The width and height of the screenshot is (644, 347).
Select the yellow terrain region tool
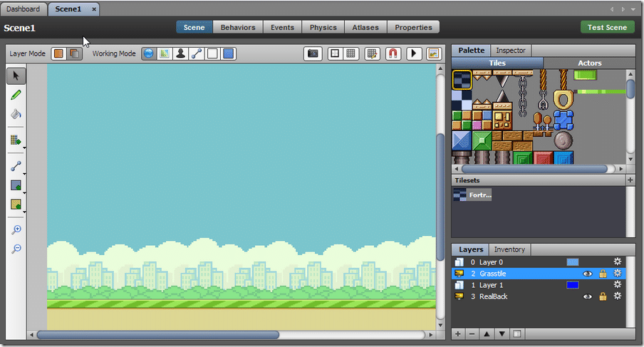click(x=16, y=204)
